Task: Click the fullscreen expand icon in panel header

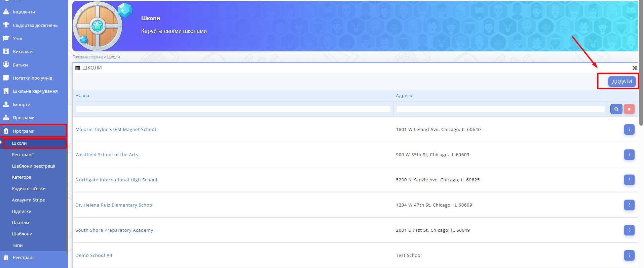Action: coord(635,68)
